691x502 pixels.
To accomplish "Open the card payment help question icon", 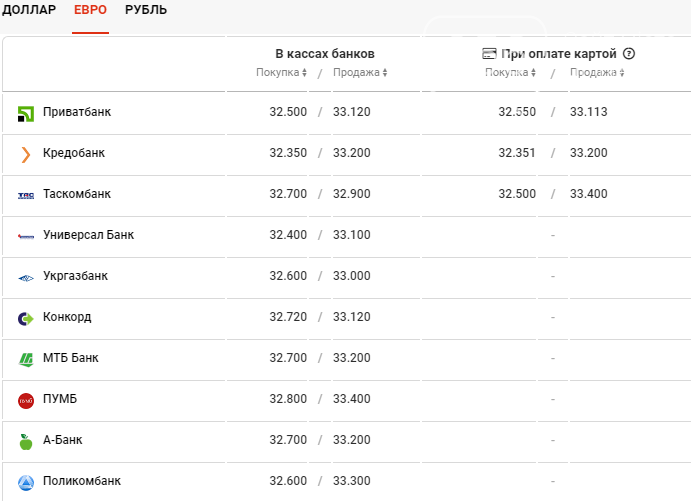I will (629, 54).
